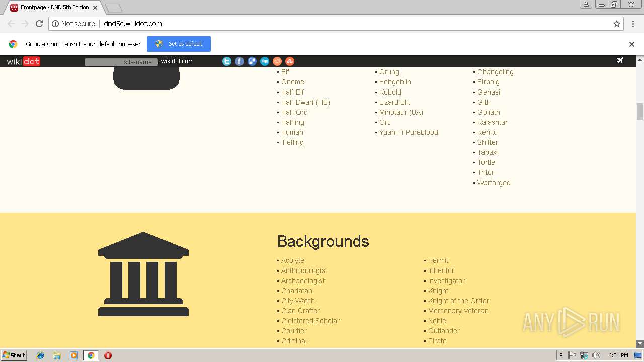Click the page scrollbar thumb
The width and height of the screenshot is (644, 362).
click(640, 111)
